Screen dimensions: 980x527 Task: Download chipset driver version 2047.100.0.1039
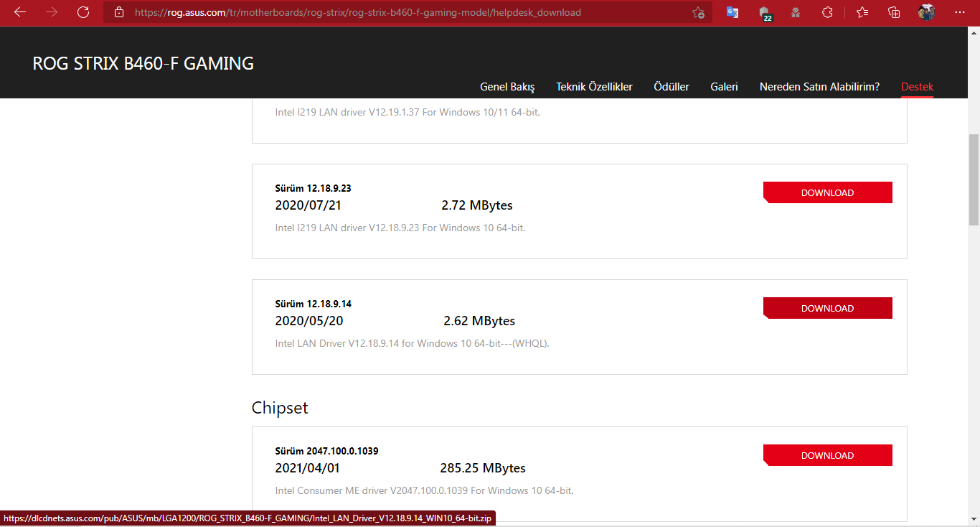828,455
